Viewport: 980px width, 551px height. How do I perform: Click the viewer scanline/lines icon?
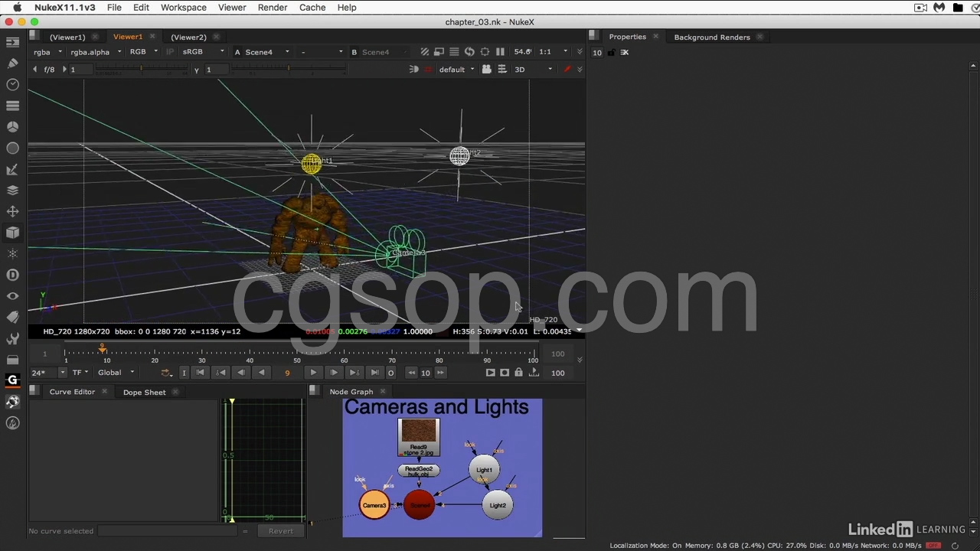454,52
